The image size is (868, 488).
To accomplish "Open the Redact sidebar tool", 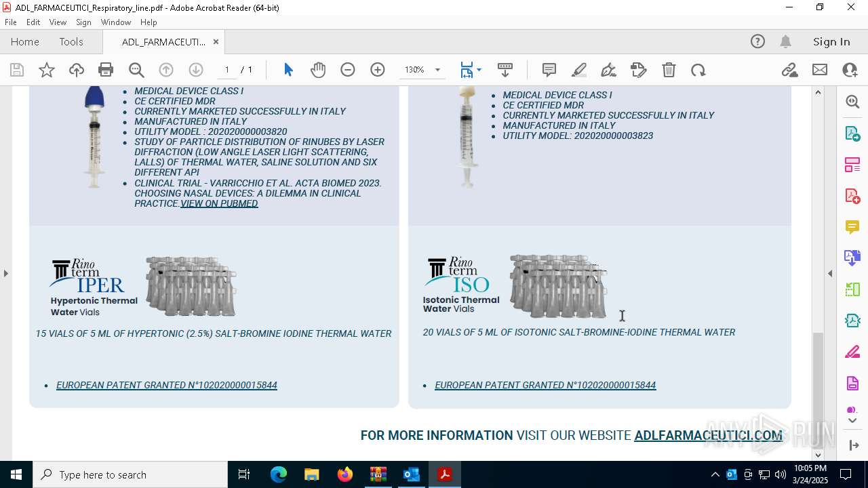I will 852,351.
